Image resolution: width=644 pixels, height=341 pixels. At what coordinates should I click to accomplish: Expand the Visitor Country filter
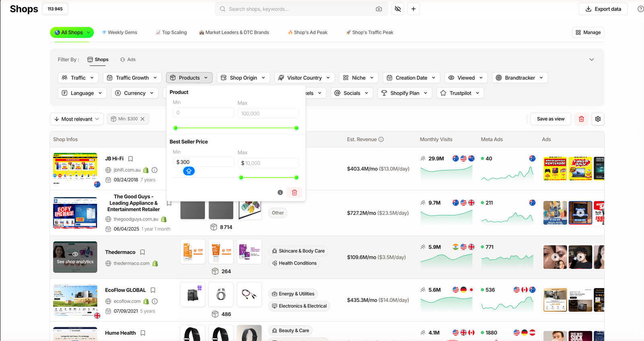coord(305,78)
